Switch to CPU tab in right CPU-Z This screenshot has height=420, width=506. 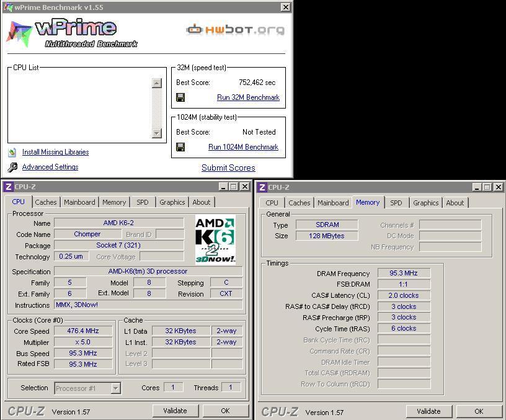pos(272,203)
